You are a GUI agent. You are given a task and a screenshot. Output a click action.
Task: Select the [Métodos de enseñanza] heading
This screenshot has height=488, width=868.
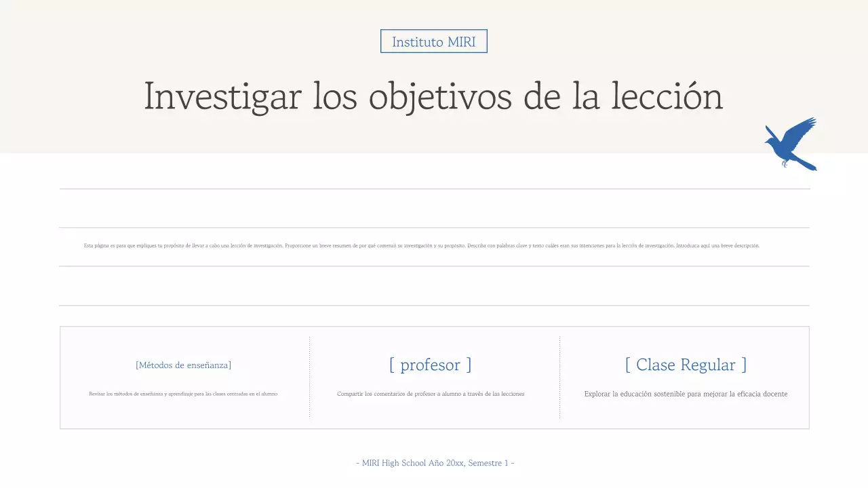183,365
